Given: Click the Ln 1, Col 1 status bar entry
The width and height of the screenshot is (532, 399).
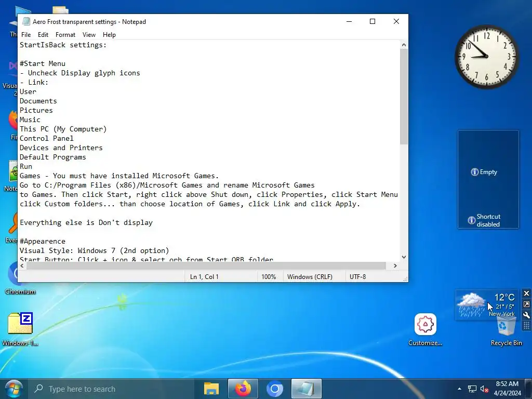Looking at the screenshot, I should coord(204,277).
